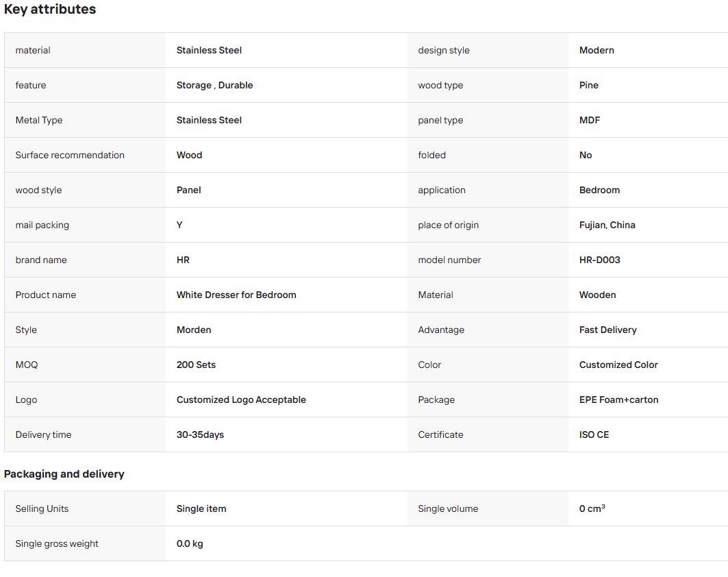Select the Customized Color value
Image resolution: width=728 pixels, height=577 pixels.
click(618, 365)
